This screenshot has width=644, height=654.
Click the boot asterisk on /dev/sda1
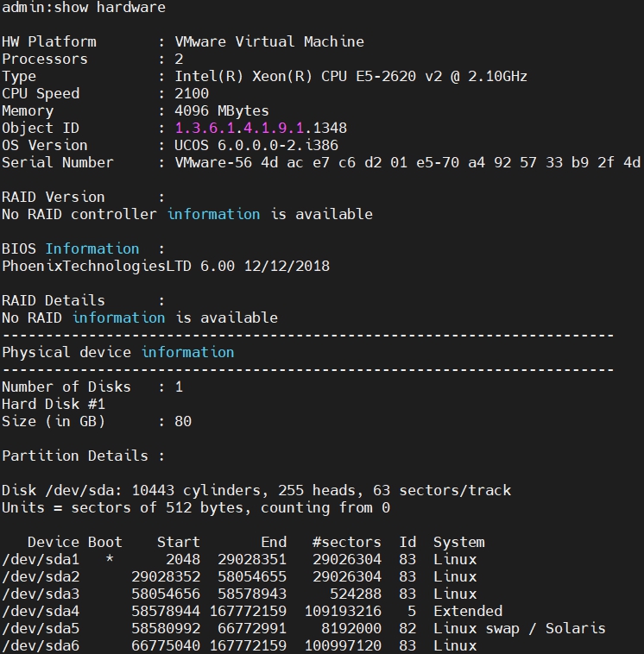pos(110,560)
